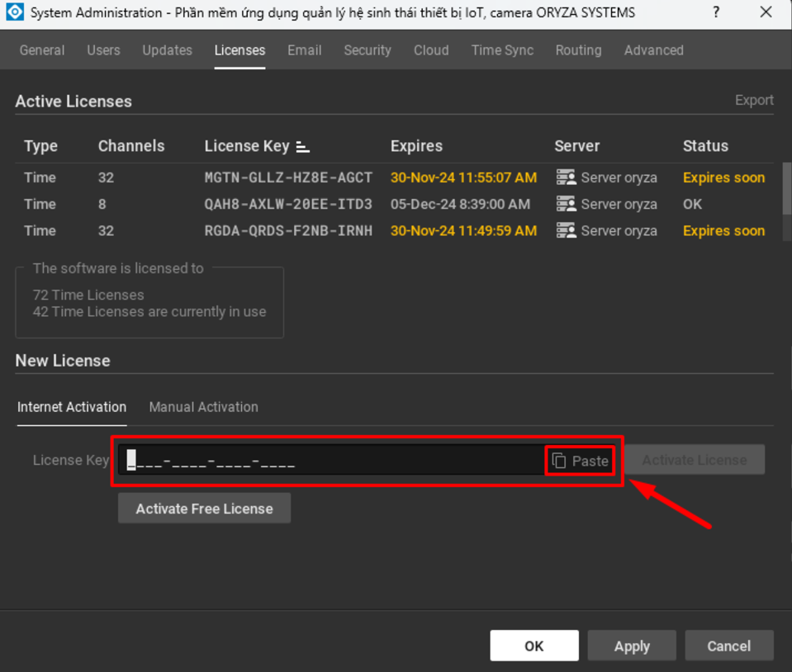Sort by the Expires column header

point(417,146)
